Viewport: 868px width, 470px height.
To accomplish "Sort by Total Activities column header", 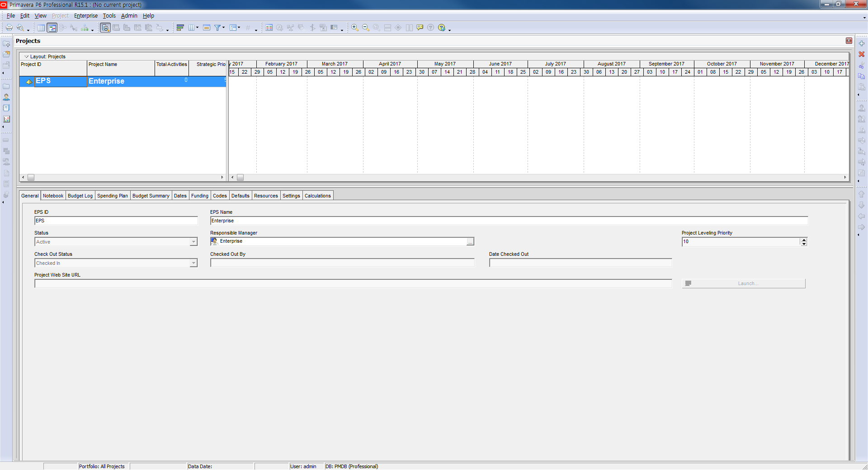I will point(172,68).
